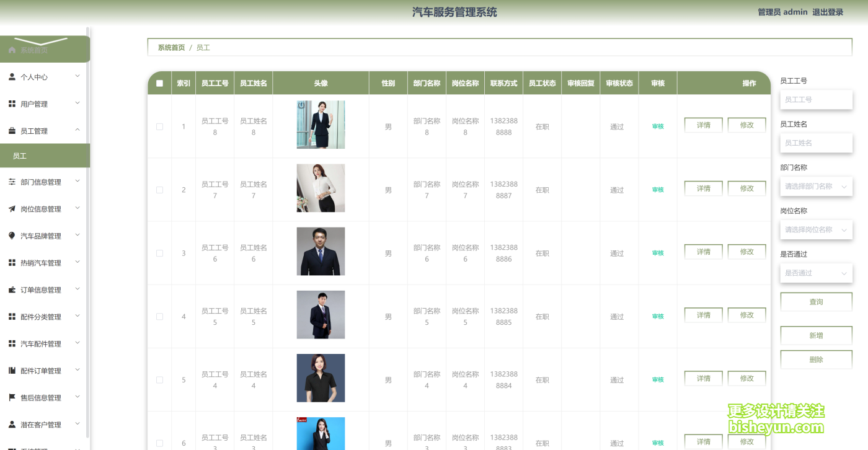Click the 新增 add button

tap(816, 335)
